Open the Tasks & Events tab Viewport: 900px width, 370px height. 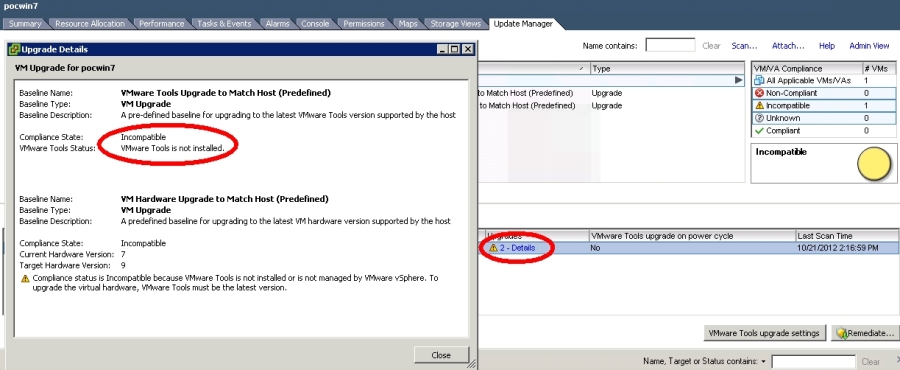pos(224,24)
